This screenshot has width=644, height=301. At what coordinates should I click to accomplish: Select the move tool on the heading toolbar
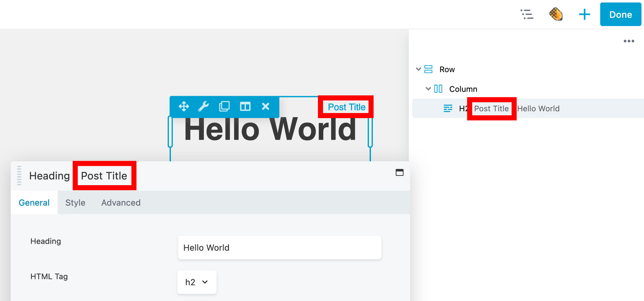pos(184,106)
